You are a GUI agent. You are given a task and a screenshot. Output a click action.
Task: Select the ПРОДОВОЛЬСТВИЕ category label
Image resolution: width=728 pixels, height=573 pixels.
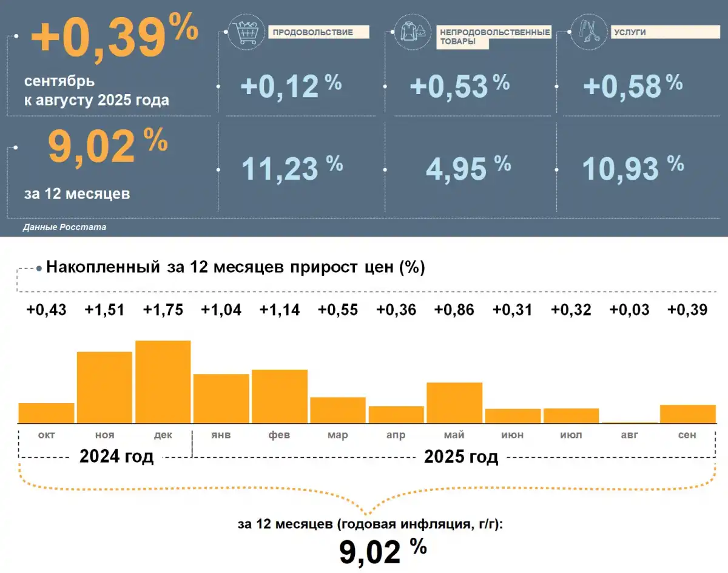(312, 32)
